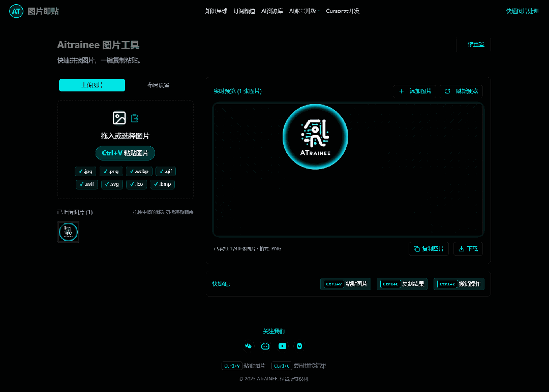Click the 拖入或选择图片 upload prompt
The width and height of the screenshot is (549, 392).
coord(126,136)
